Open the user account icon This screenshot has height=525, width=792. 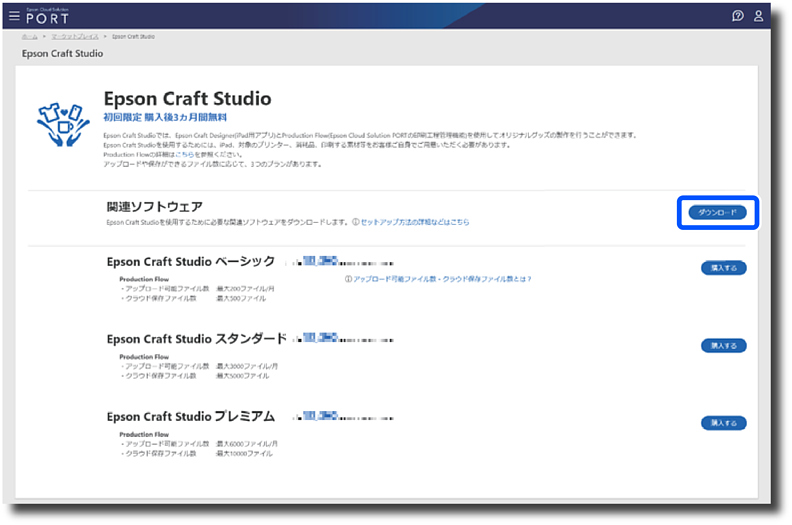pyautogui.click(x=759, y=16)
